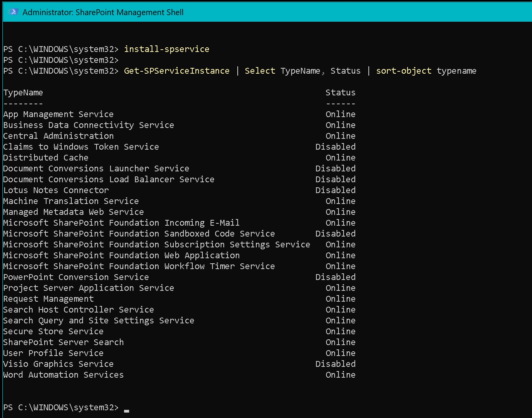Click the 'Status' column header
The image size is (532, 418).
pos(340,93)
